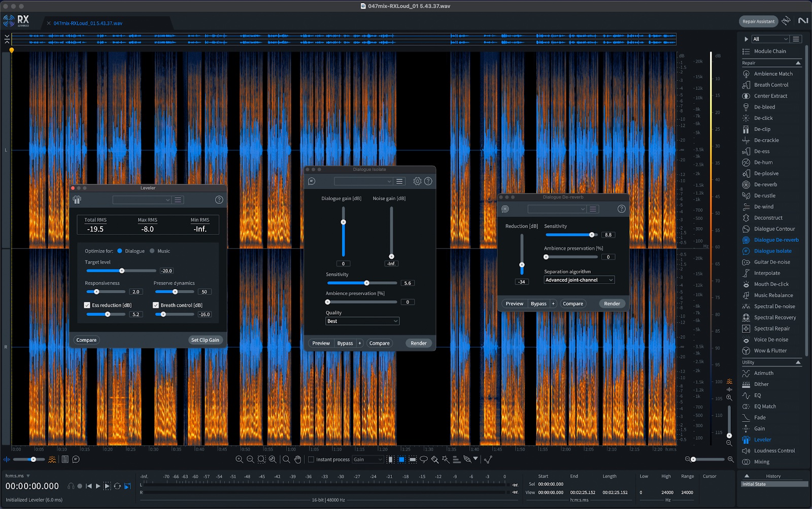Screen dimensions: 812x509
Task: Select the hand grab tool
Action: point(297,459)
